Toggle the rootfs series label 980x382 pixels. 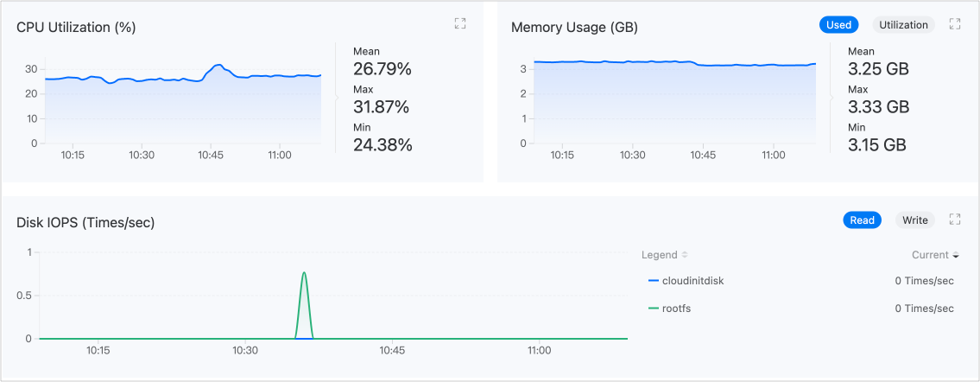point(676,309)
